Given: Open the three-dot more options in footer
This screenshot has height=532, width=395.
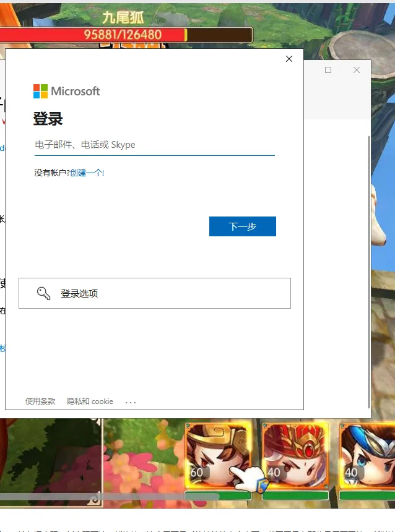Looking at the screenshot, I should [x=131, y=402].
